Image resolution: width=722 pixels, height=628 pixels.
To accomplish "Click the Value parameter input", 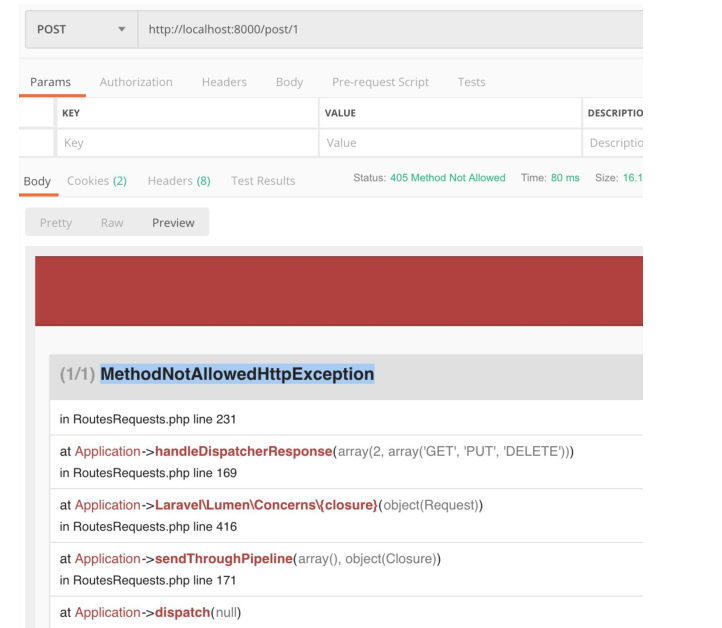I will (x=450, y=143).
